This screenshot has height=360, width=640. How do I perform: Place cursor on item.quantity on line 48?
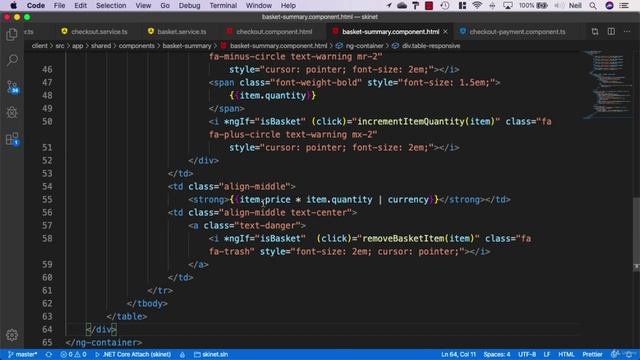[272, 96]
